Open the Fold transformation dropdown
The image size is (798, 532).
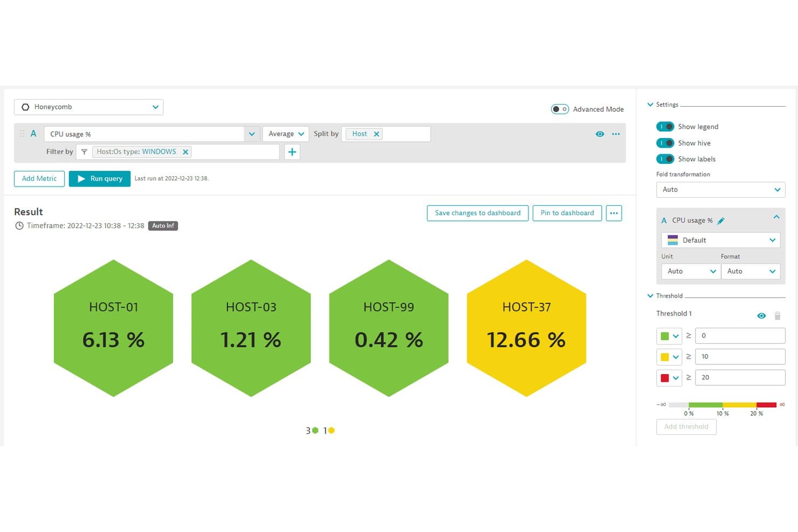[720, 190]
